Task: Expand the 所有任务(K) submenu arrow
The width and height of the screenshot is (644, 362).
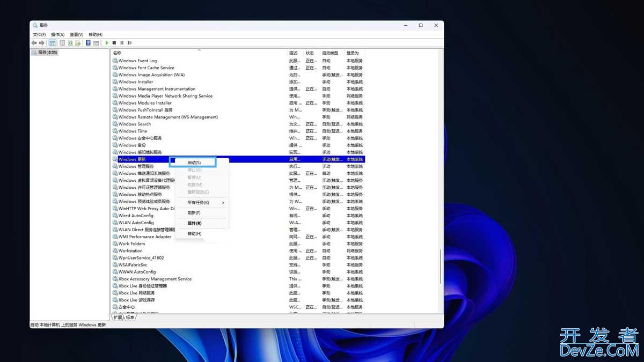Action: click(x=223, y=203)
